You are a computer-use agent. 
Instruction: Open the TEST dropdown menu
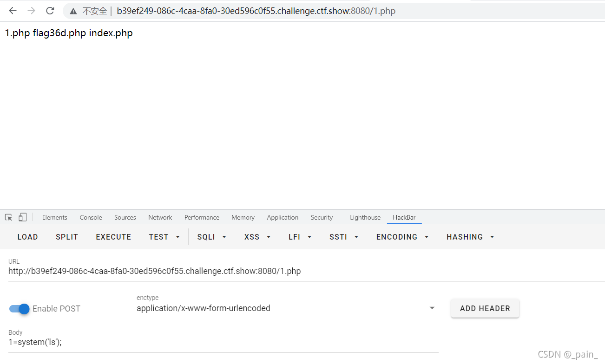[164, 237]
